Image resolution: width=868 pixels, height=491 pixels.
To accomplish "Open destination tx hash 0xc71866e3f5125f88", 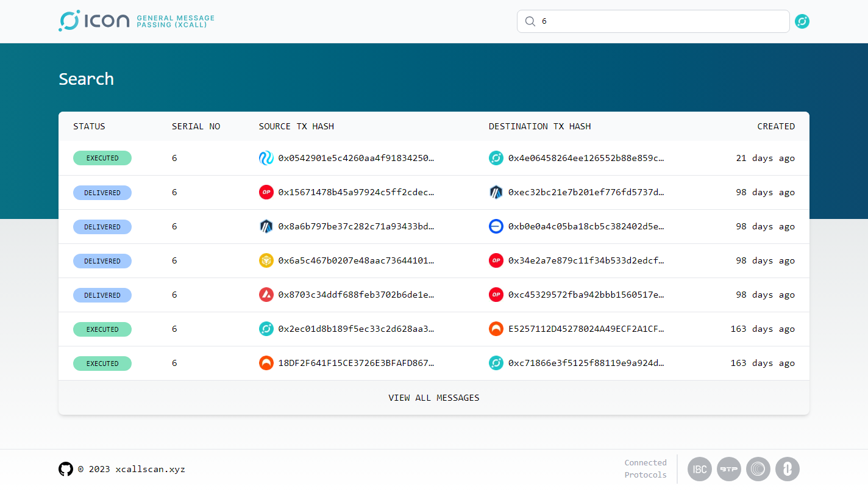I will pos(586,363).
